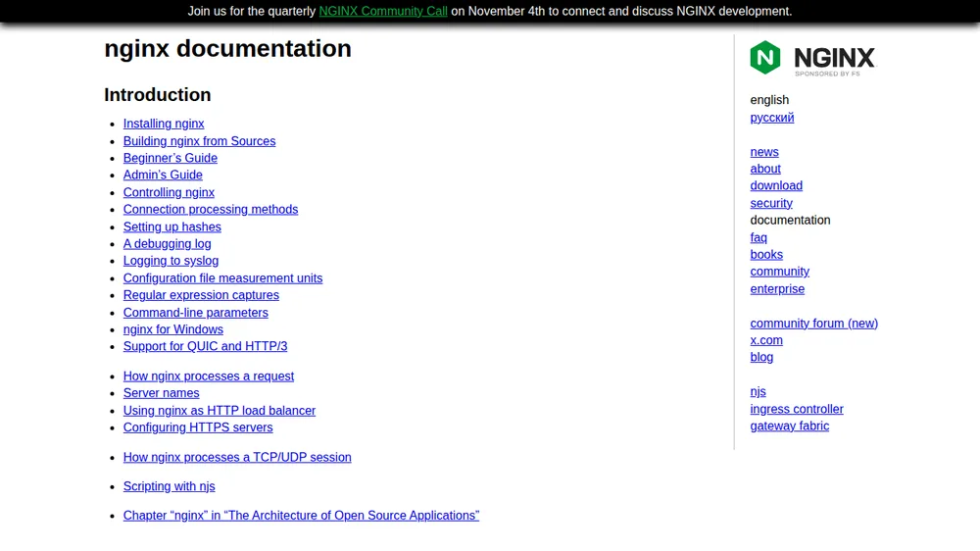The image size is (980, 551).
Task: Open Regular expression captures
Action: pos(201,295)
